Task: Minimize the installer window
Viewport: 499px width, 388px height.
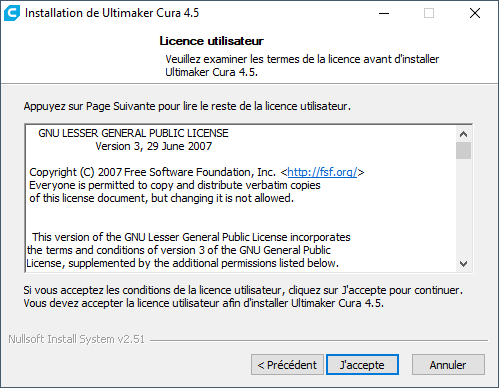Action: 384,13
